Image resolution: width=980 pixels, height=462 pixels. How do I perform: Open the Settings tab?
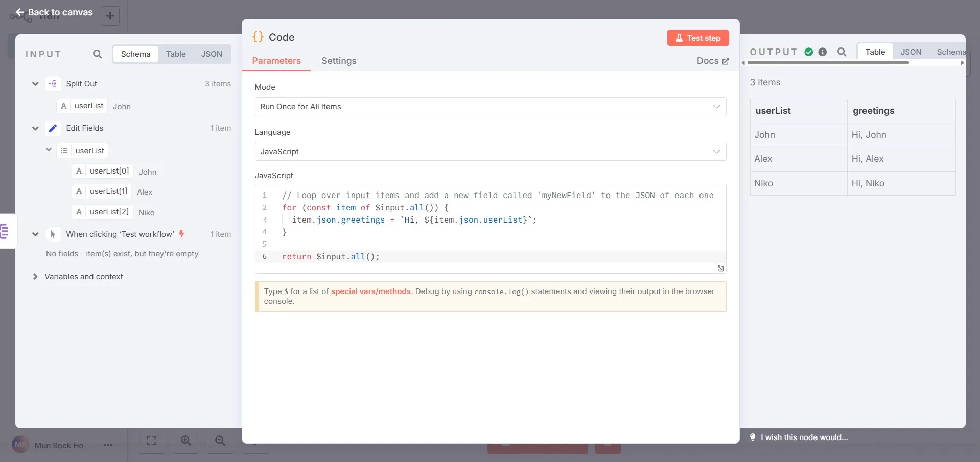[x=339, y=61]
